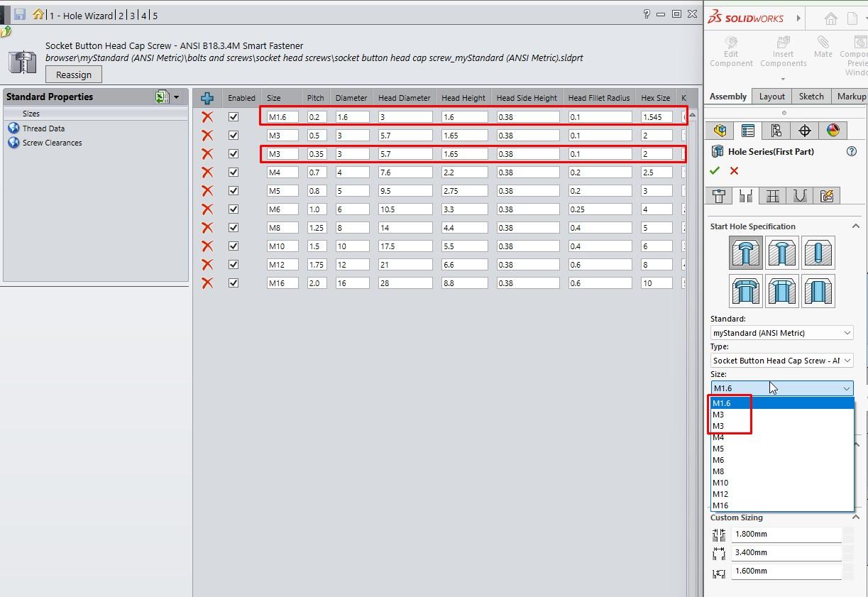Click the save icon in the Toolbox toolbar
Image resolution: width=868 pixels, height=597 pixels.
point(20,15)
